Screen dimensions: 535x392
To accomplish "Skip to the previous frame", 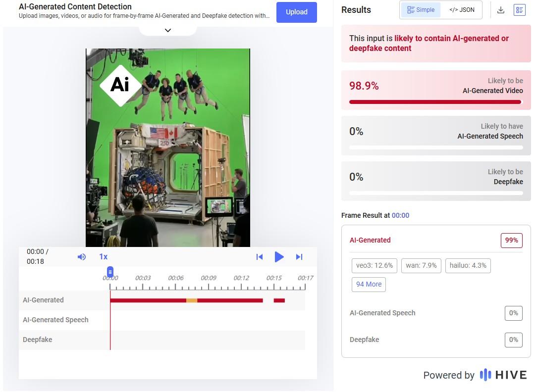I will click(x=259, y=256).
